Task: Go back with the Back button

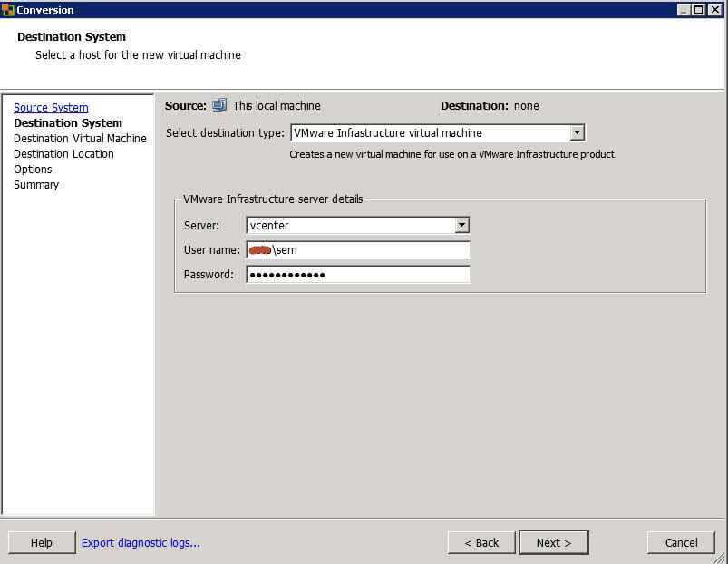Action: point(481,543)
